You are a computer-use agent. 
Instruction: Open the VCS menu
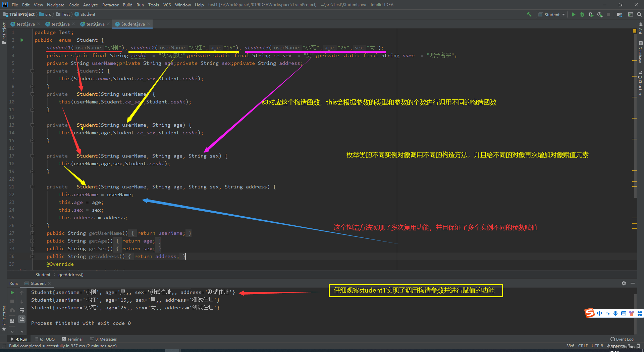coord(167,5)
